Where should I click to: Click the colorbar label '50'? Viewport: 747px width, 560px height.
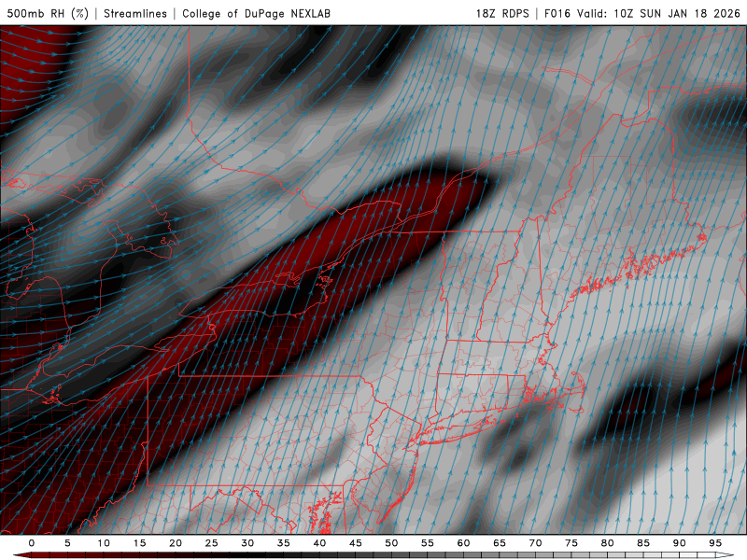391,543
